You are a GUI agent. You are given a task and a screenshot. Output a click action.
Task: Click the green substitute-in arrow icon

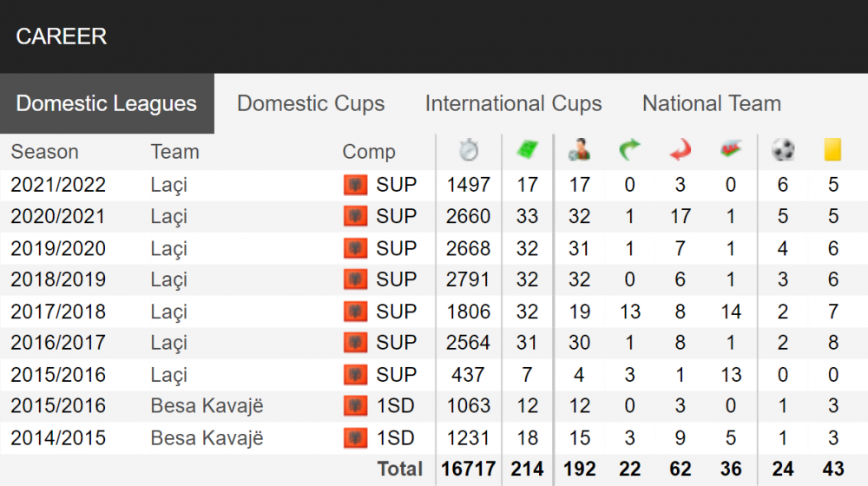click(629, 149)
